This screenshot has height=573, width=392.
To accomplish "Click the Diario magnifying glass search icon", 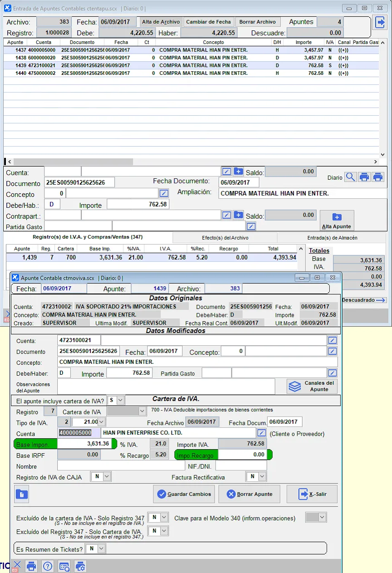I will (350, 177).
